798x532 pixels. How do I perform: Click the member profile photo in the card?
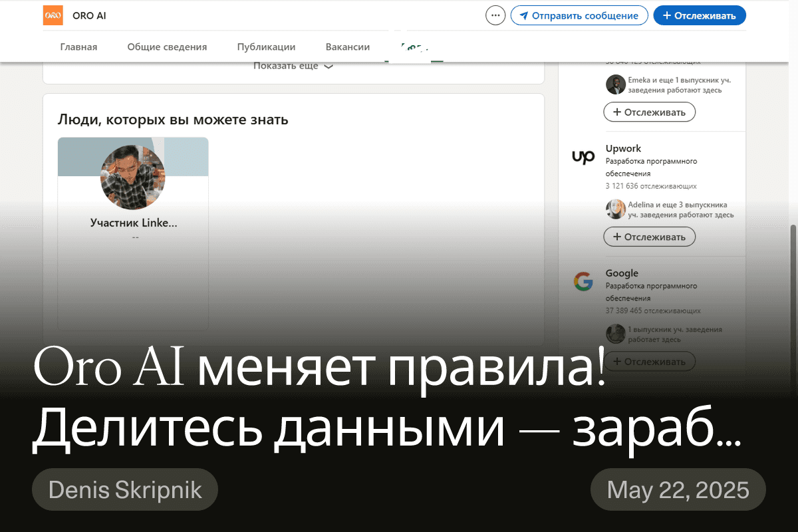[x=133, y=177]
